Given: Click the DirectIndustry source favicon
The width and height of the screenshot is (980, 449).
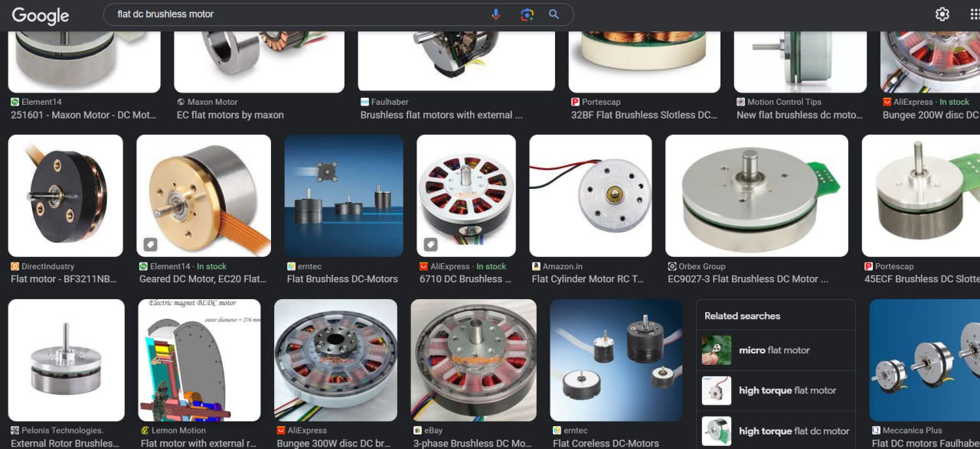Looking at the screenshot, I should pyautogui.click(x=15, y=266).
